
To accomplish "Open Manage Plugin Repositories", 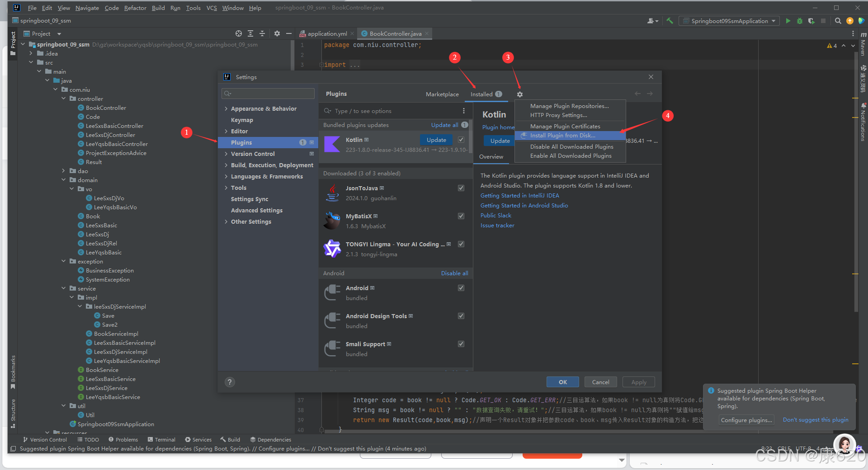I will pos(570,106).
